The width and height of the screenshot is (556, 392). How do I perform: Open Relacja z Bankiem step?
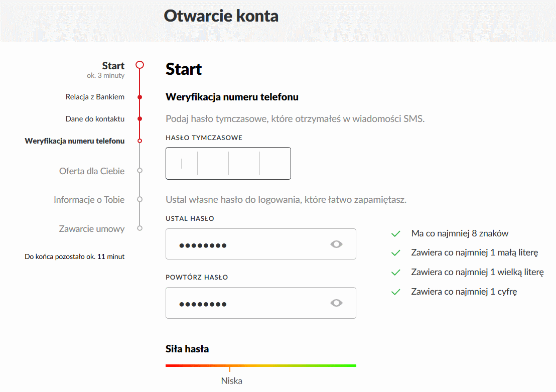coord(95,97)
